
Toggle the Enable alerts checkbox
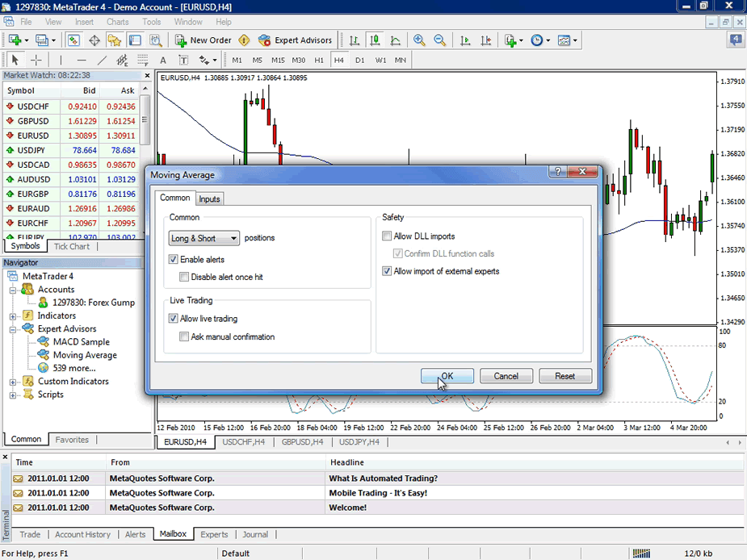pos(174,260)
